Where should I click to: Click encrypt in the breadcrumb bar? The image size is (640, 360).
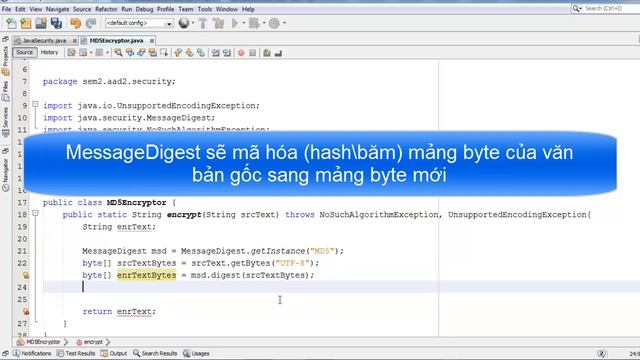pyautogui.click(x=89, y=342)
